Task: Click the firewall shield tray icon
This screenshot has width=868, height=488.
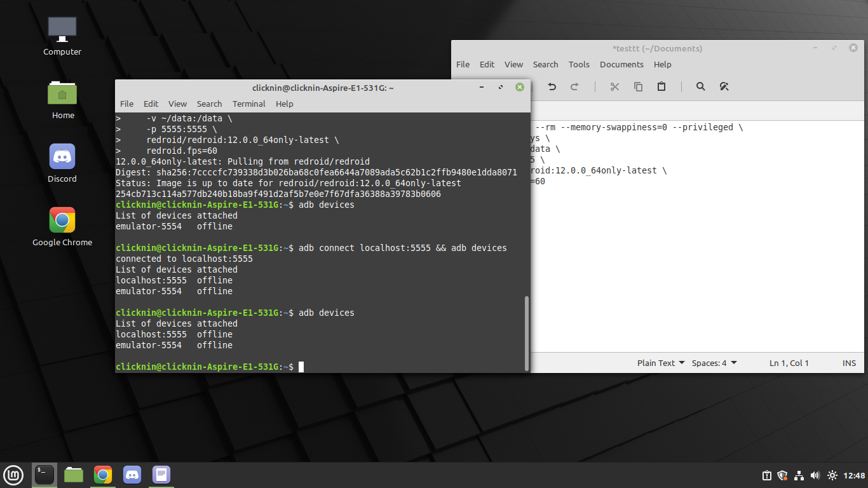Action: 782,475
